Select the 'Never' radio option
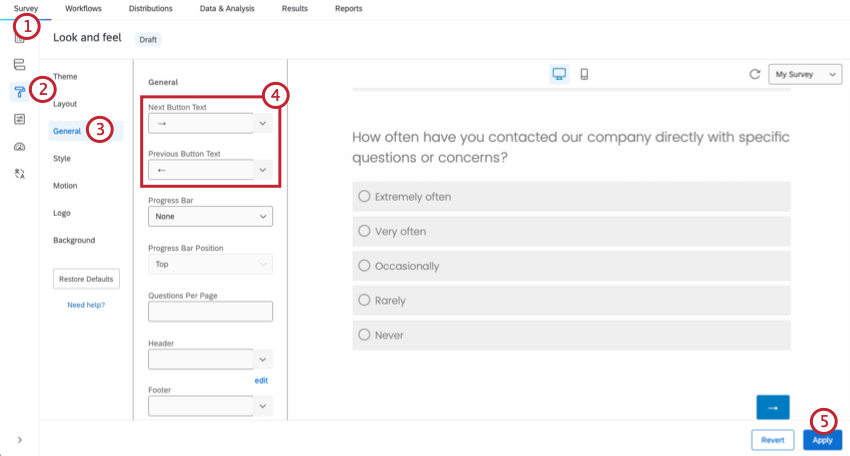The width and height of the screenshot is (850, 456). (364, 335)
